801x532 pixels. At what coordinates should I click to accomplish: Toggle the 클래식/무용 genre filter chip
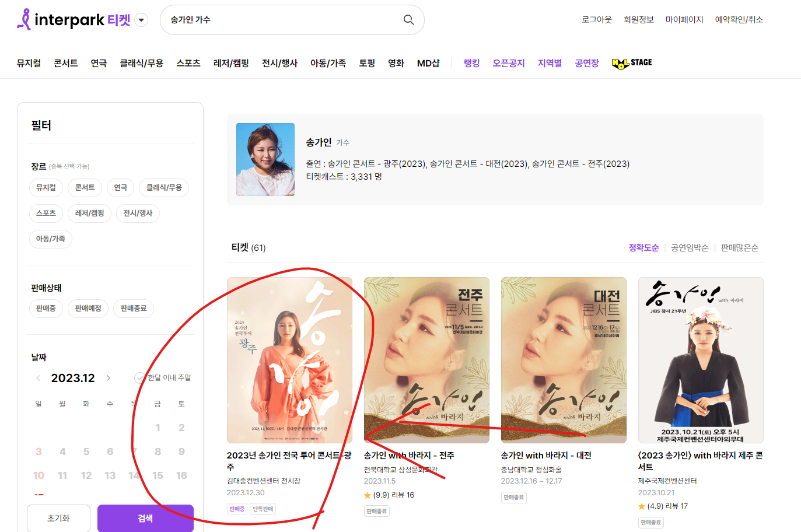coord(164,188)
